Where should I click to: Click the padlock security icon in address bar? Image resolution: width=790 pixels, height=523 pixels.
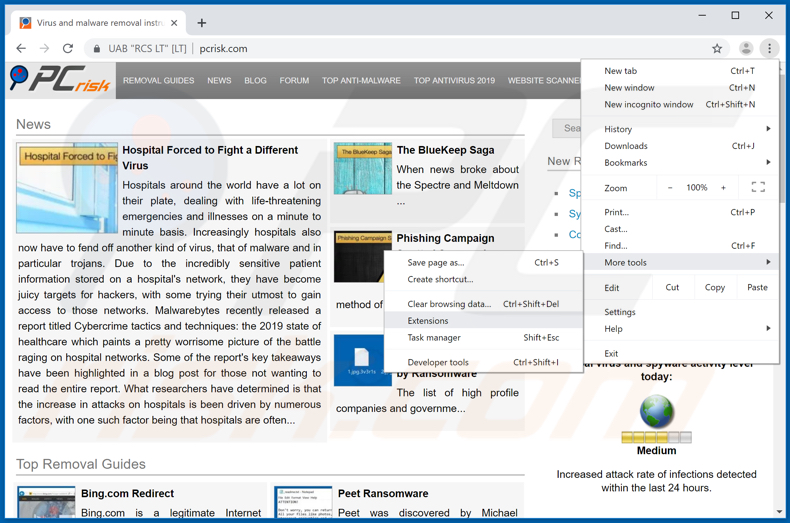[97, 49]
